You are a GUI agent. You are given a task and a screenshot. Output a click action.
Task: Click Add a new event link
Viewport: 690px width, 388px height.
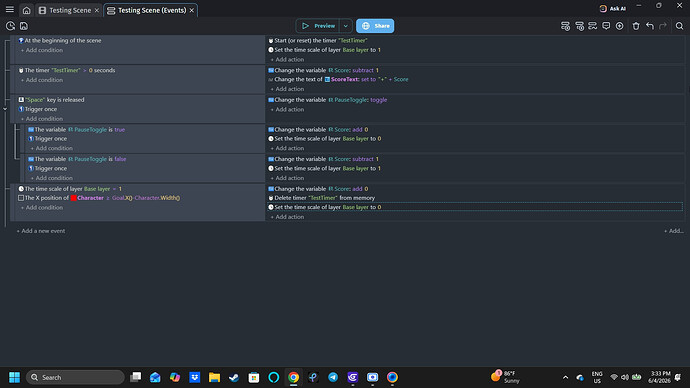(41, 231)
